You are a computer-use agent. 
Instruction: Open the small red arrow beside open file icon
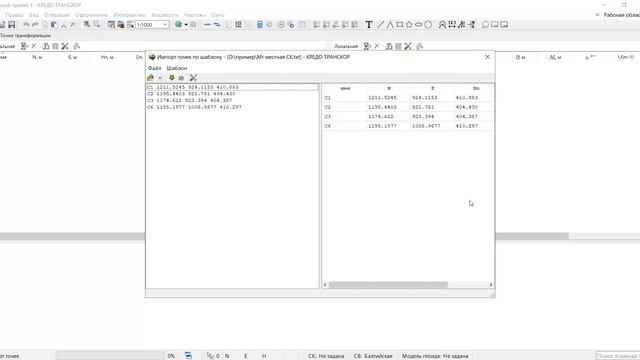click(x=160, y=78)
